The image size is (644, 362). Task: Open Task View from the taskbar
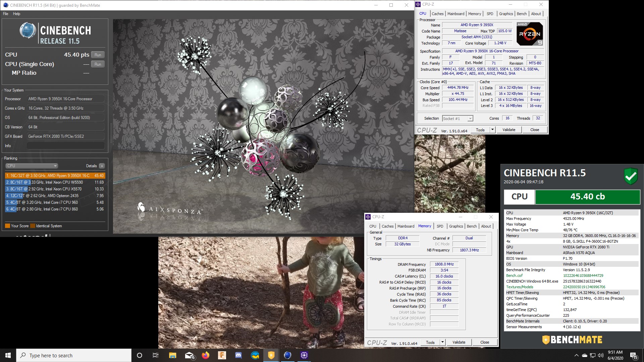[156, 355]
